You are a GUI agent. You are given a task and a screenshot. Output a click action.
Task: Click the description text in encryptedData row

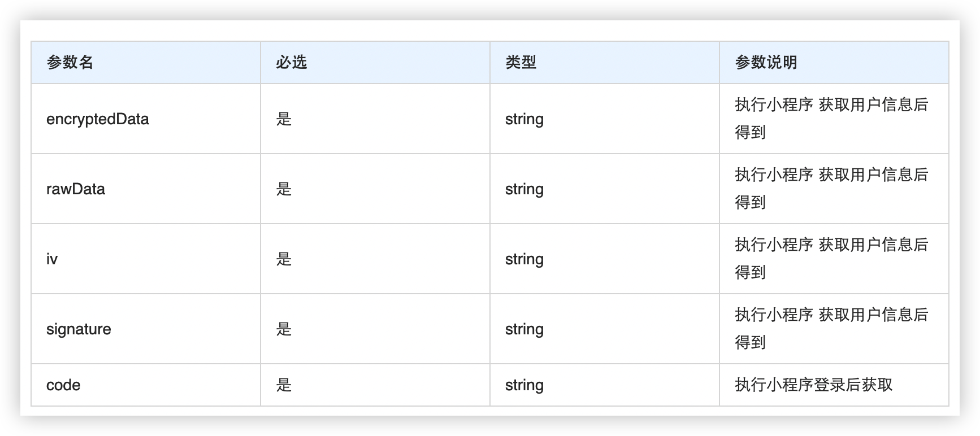tap(831, 119)
